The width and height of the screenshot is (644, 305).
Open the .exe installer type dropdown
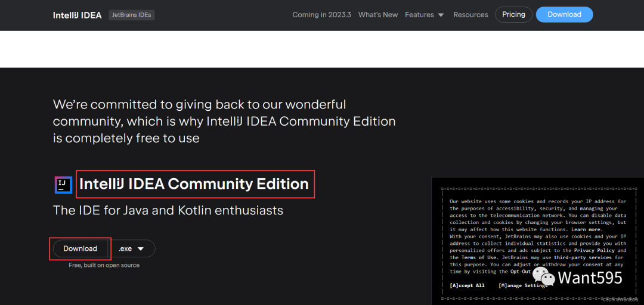[131, 248]
